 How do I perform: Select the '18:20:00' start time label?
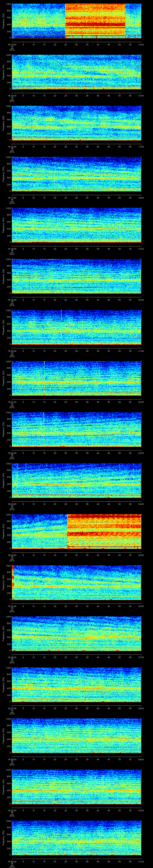tap(12, 351)
